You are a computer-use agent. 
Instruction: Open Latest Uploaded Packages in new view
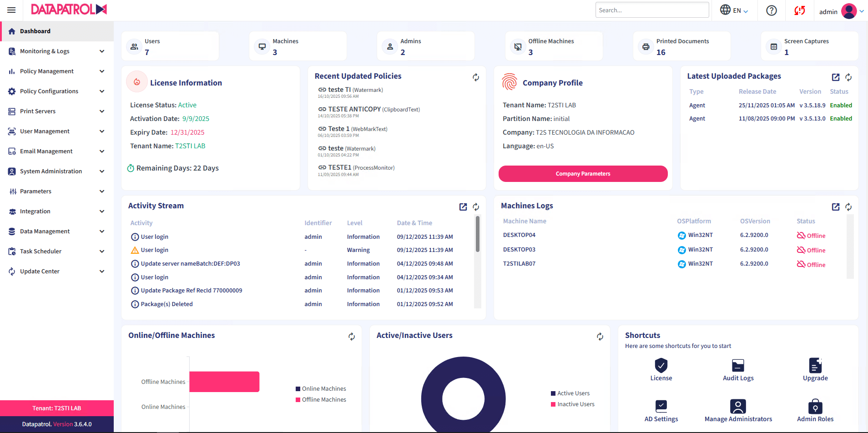pyautogui.click(x=835, y=77)
